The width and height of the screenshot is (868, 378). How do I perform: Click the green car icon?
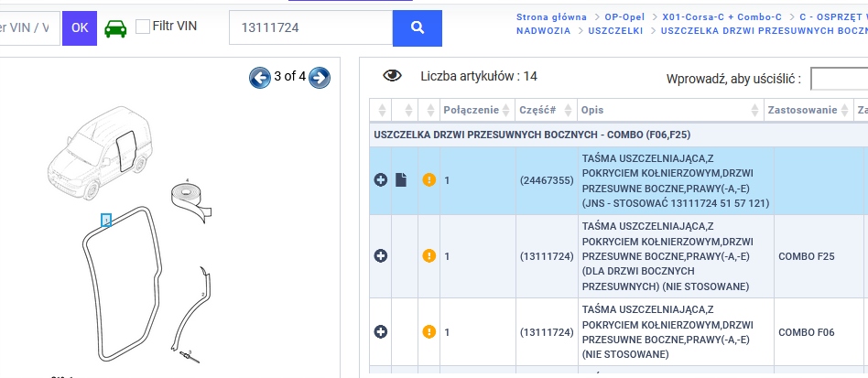coord(115,27)
